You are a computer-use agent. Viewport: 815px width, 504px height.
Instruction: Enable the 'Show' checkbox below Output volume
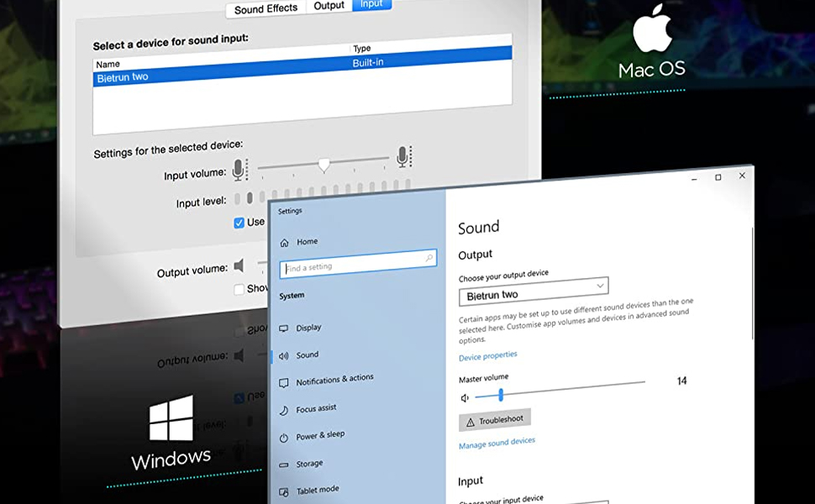click(239, 289)
